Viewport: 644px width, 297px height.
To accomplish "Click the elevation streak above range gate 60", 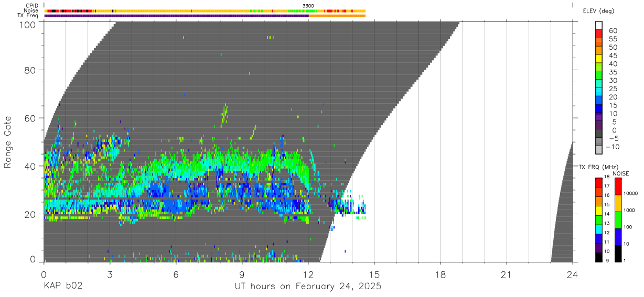I will (226, 114).
